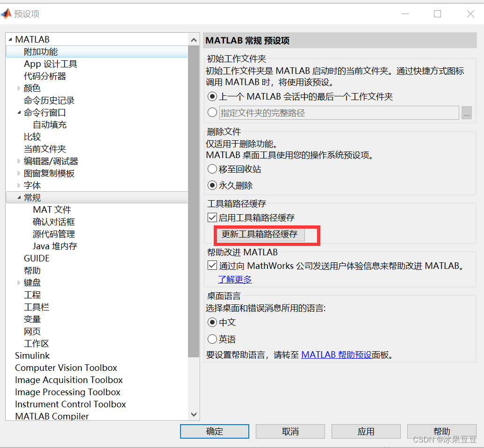Screen dimensions: 484x448
Task: Open GUIDE preferences
Action: [x=36, y=258]
